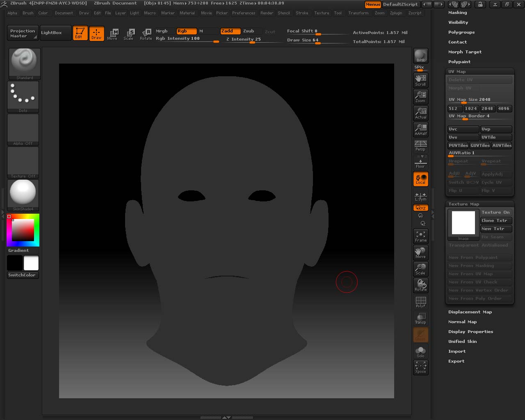Select the Scroll canvas tool
This screenshot has width=525, height=420.
pos(420,80)
